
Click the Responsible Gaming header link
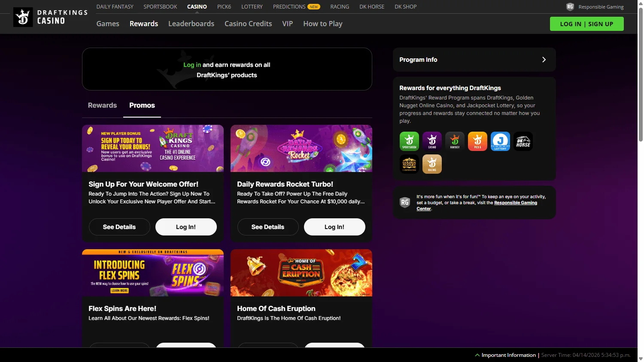601,7
